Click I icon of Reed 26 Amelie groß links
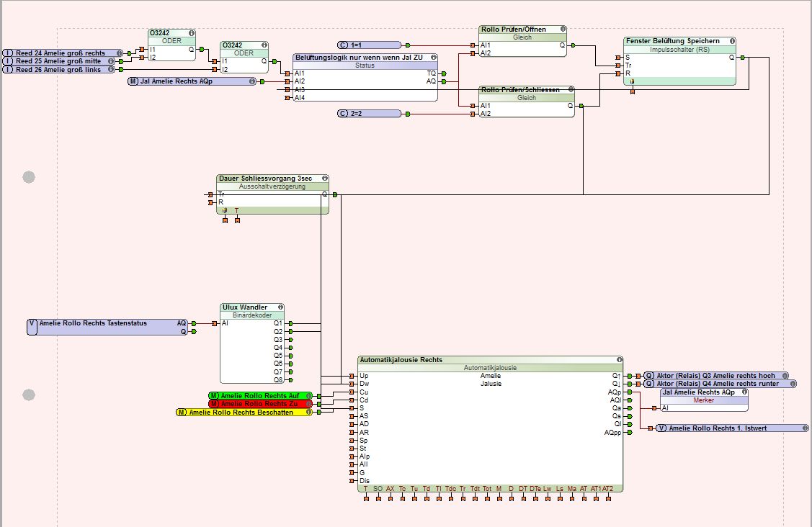This screenshot has height=527, width=812. 8,69
